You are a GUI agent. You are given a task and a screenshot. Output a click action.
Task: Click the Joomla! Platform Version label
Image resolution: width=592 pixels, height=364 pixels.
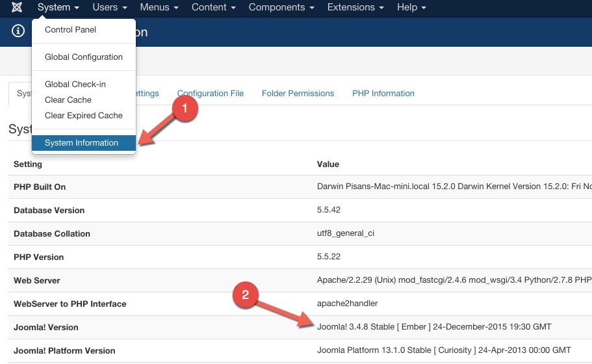click(x=64, y=351)
